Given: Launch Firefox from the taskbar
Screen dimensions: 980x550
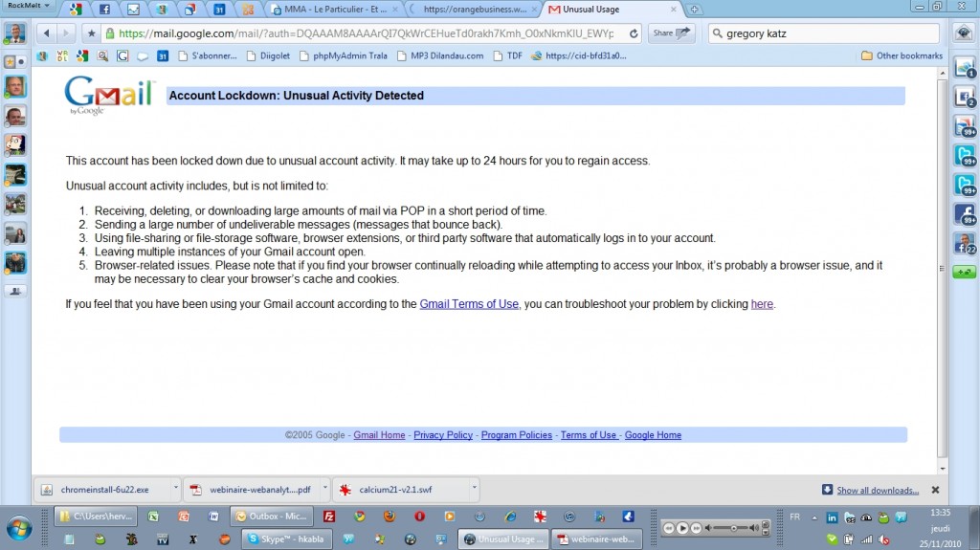Looking at the screenshot, I should pyautogui.click(x=390, y=517).
